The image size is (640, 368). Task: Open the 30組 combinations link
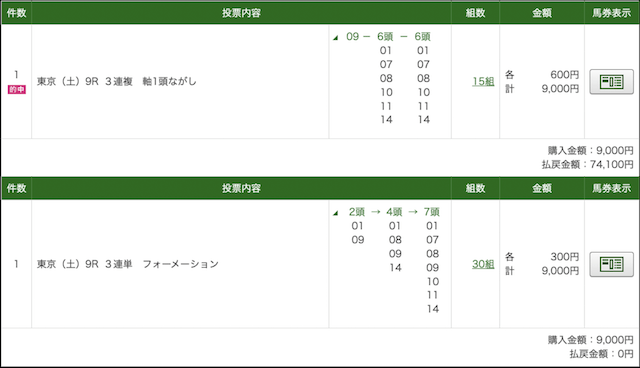click(483, 264)
